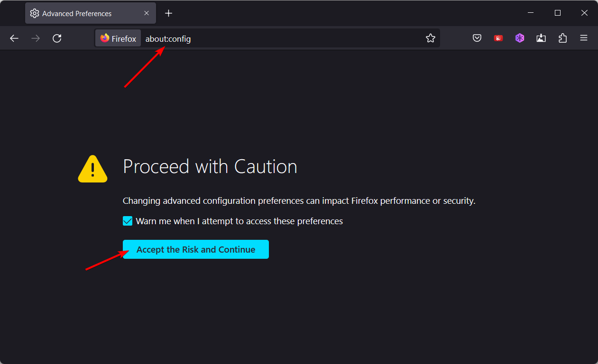The height and width of the screenshot is (364, 598).
Task: Open the Extensions puzzle piece menu
Action: pyautogui.click(x=562, y=38)
